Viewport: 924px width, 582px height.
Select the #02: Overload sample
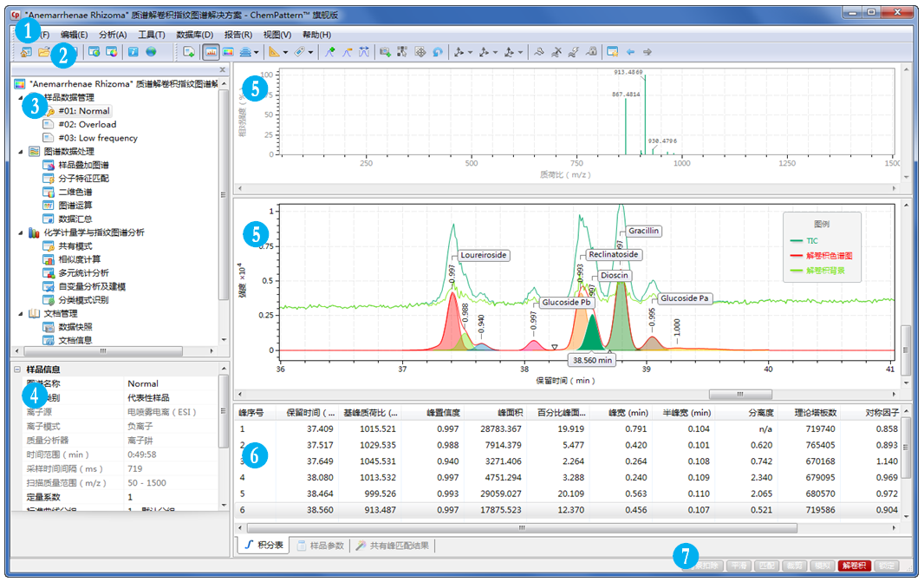(x=87, y=124)
